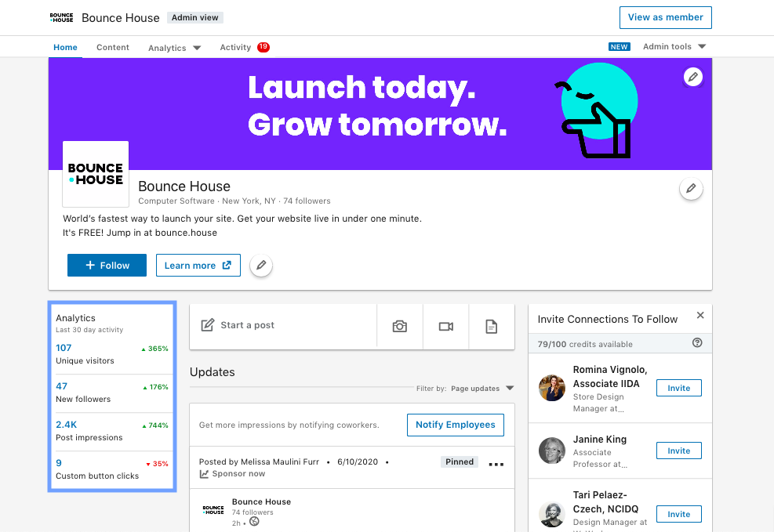Invite Tari Pelaez-Czech to follow
Screen dimensions: 774x532
[x=679, y=514]
